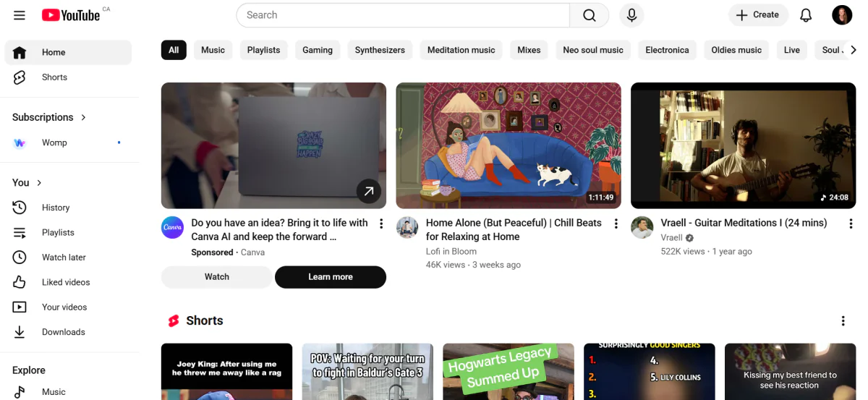Click the search magnifier button

pyautogui.click(x=589, y=15)
